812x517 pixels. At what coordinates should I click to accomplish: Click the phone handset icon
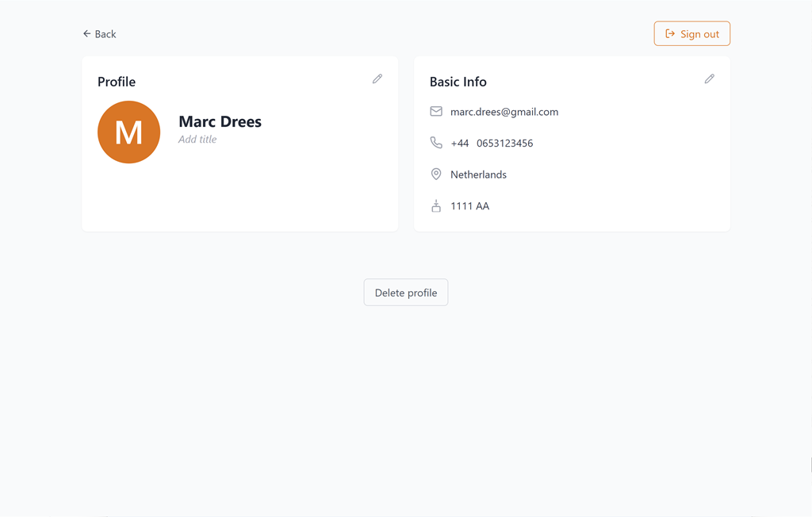click(x=436, y=143)
